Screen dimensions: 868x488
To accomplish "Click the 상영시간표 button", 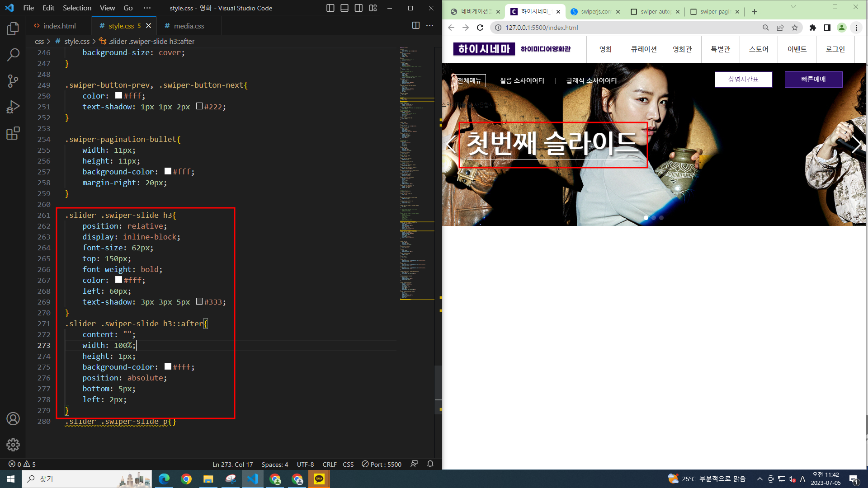I will (x=743, y=79).
